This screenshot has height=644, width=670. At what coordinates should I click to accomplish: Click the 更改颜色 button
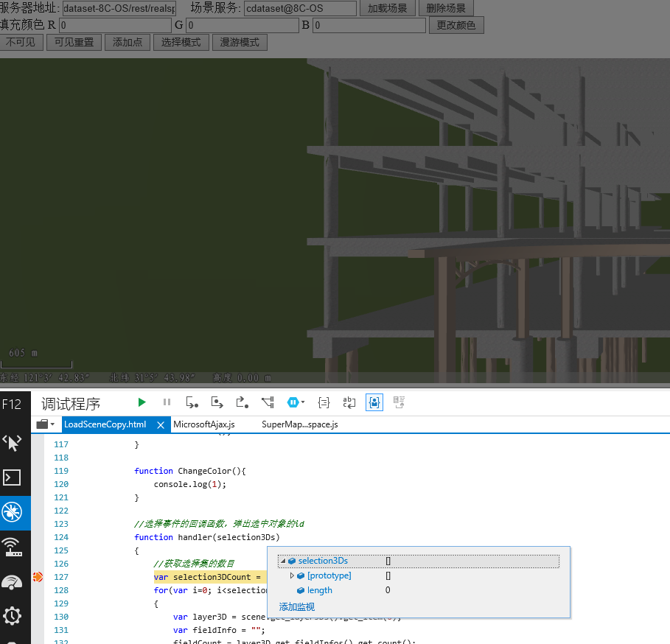coord(456,25)
